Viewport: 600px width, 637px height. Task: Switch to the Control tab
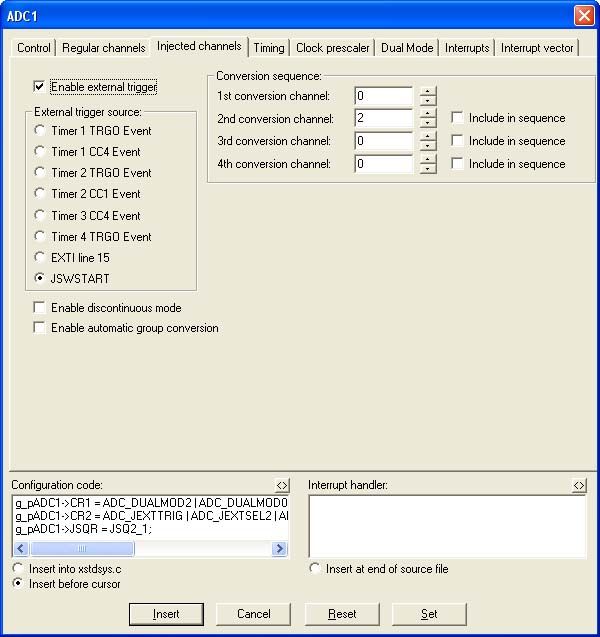[34, 48]
